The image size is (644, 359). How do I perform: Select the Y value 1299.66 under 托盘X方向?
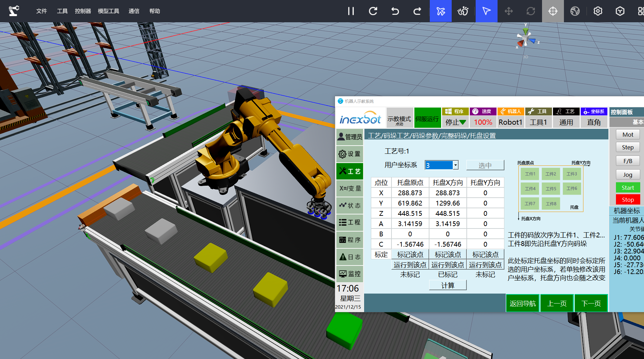tap(448, 203)
